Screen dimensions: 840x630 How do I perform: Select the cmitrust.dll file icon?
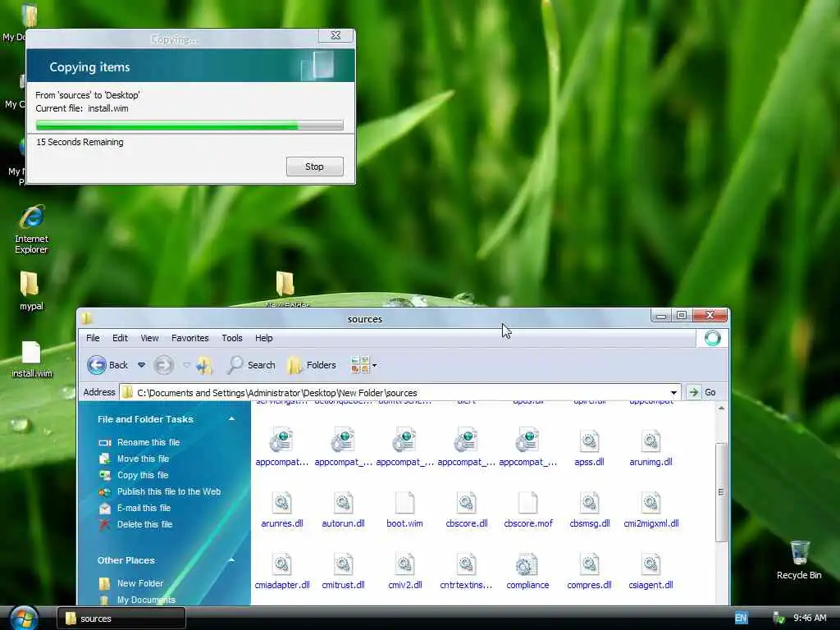[344, 564]
